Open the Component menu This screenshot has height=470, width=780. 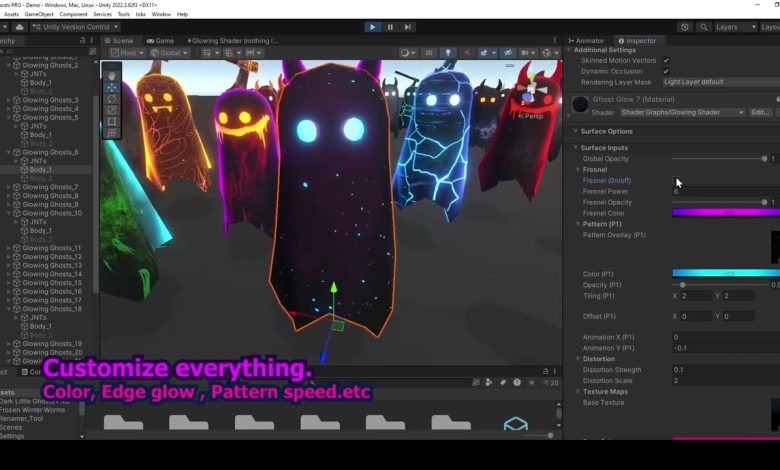73,14
